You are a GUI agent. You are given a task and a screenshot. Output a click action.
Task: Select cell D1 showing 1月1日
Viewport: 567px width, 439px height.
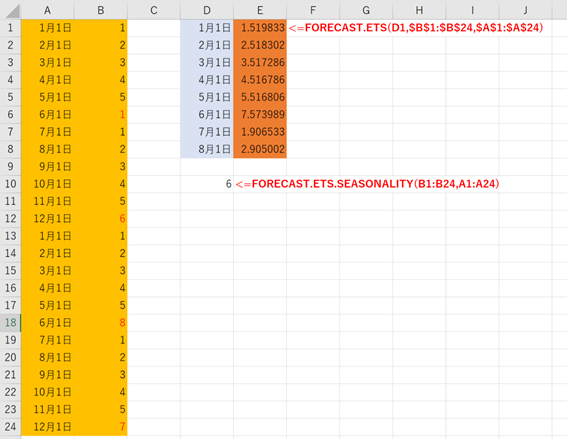[x=207, y=28]
